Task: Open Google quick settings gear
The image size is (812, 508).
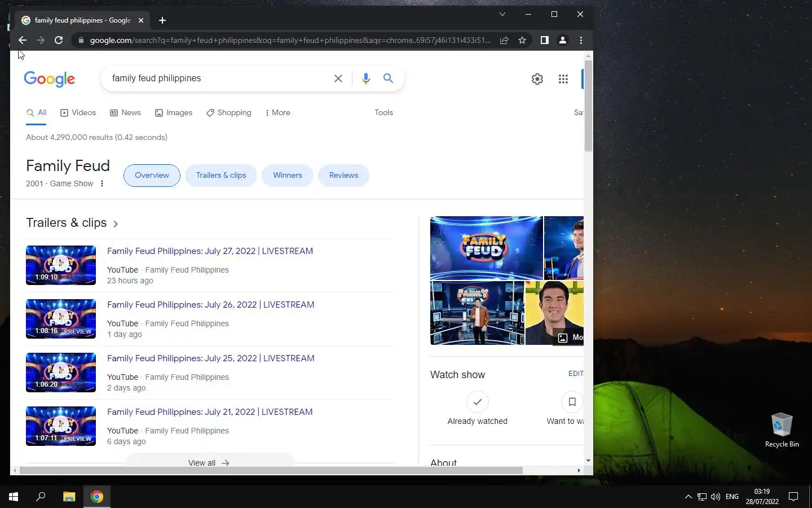Action: [537, 79]
